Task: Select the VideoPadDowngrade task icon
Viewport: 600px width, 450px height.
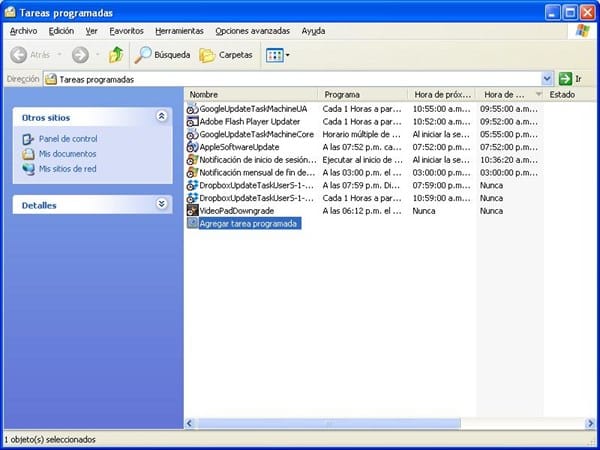Action: (x=192, y=211)
